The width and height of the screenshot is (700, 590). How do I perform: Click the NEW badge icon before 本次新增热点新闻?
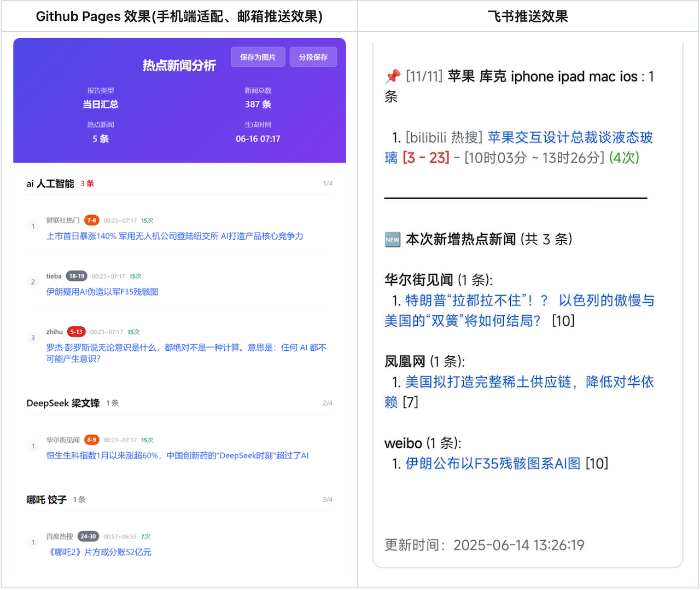click(392, 239)
